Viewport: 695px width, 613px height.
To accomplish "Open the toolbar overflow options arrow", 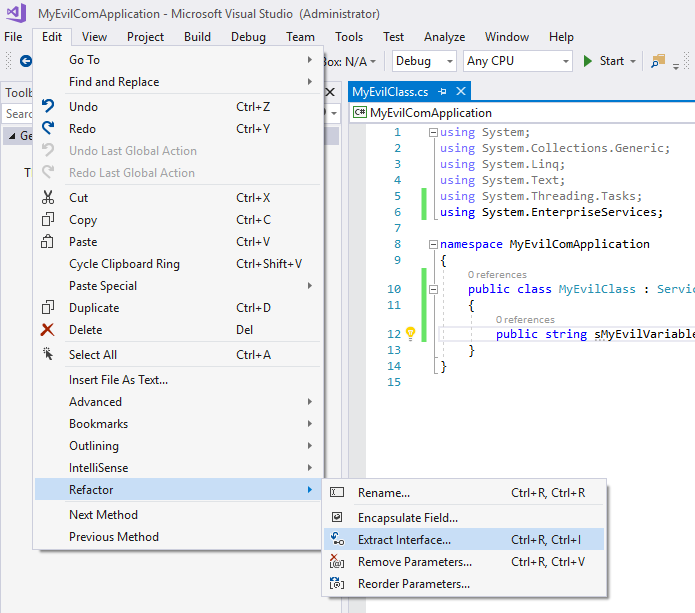I will [676, 66].
